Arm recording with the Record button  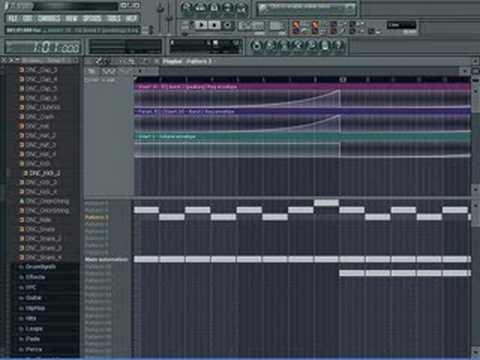[227, 25]
